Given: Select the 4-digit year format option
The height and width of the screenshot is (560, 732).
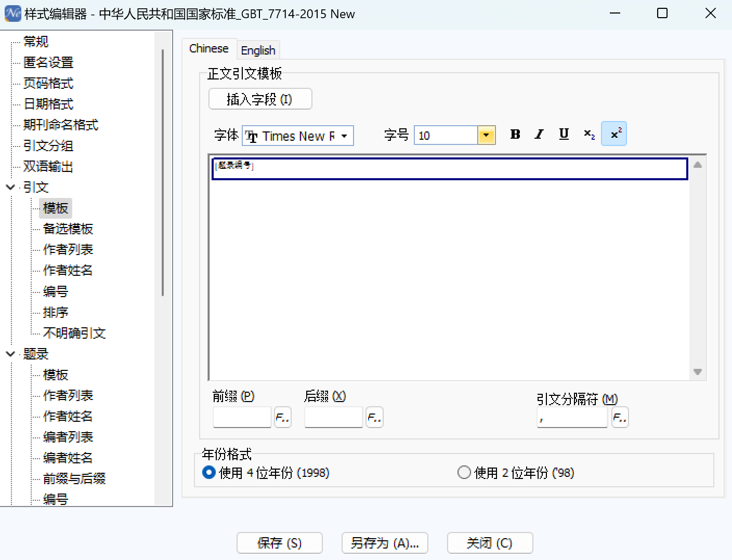Looking at the screenshot, I should pyautogui.click(x=209, y=472).
